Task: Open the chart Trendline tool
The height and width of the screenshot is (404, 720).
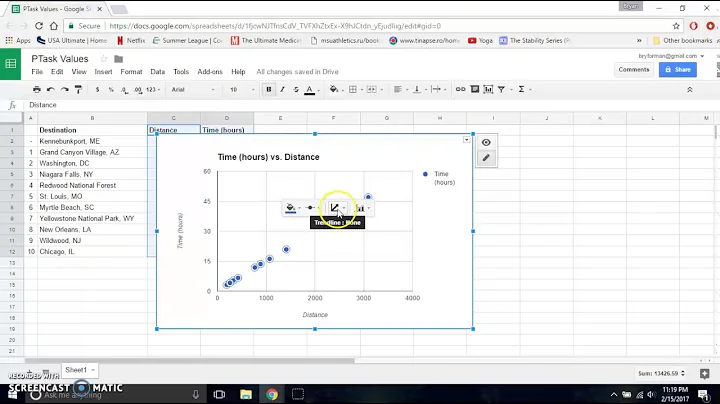Action: 337,208
